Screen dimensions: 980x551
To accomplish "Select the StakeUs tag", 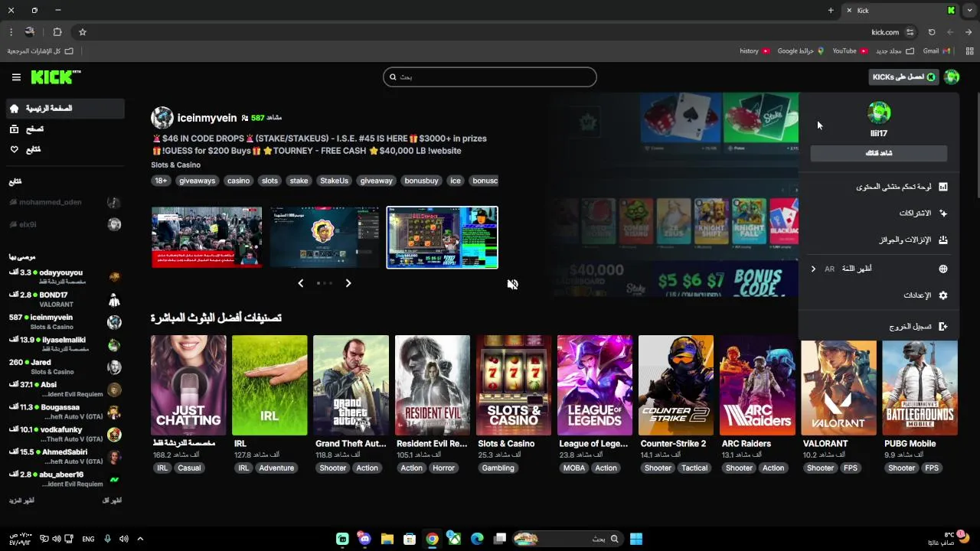I will (x=334, y=181).
